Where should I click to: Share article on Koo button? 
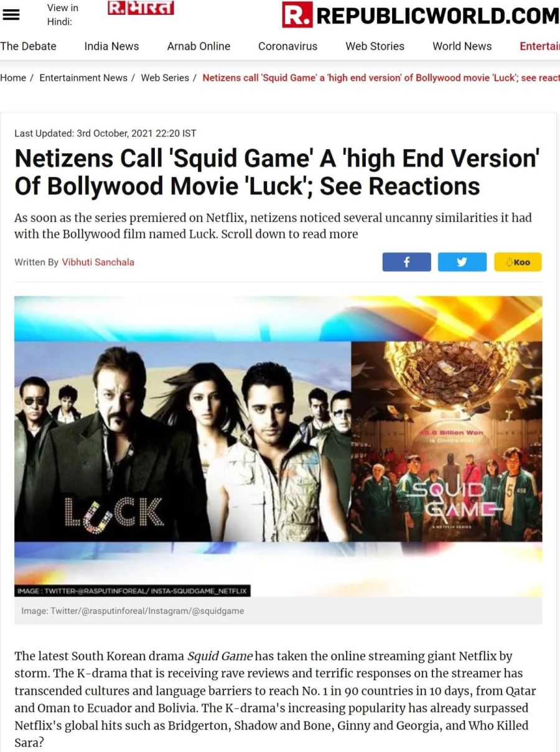coord(518,262)
